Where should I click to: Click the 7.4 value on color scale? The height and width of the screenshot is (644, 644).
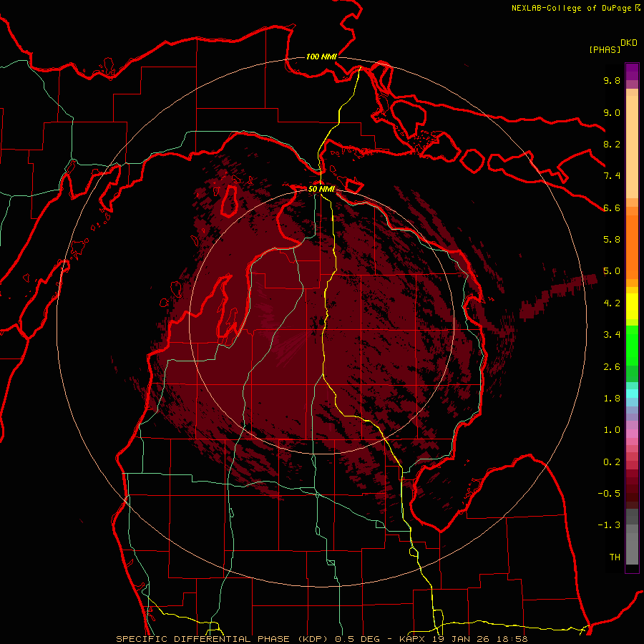[612, 176]
